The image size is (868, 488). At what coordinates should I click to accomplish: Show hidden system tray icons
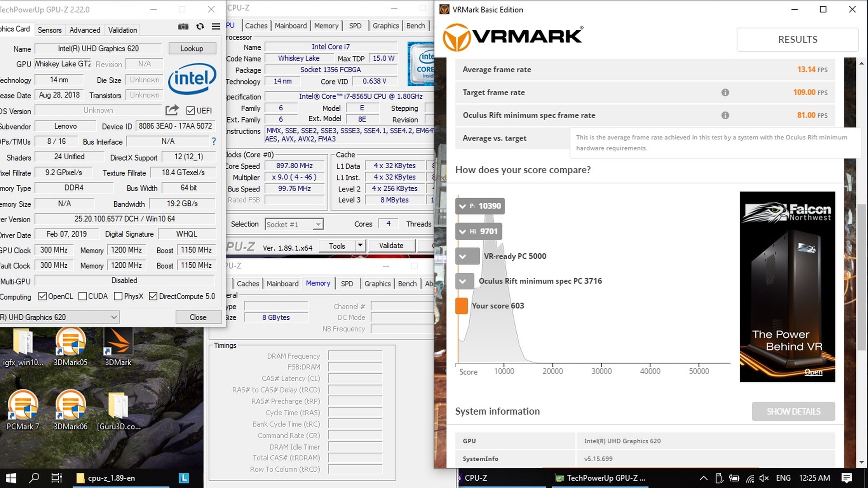point(703,478)
